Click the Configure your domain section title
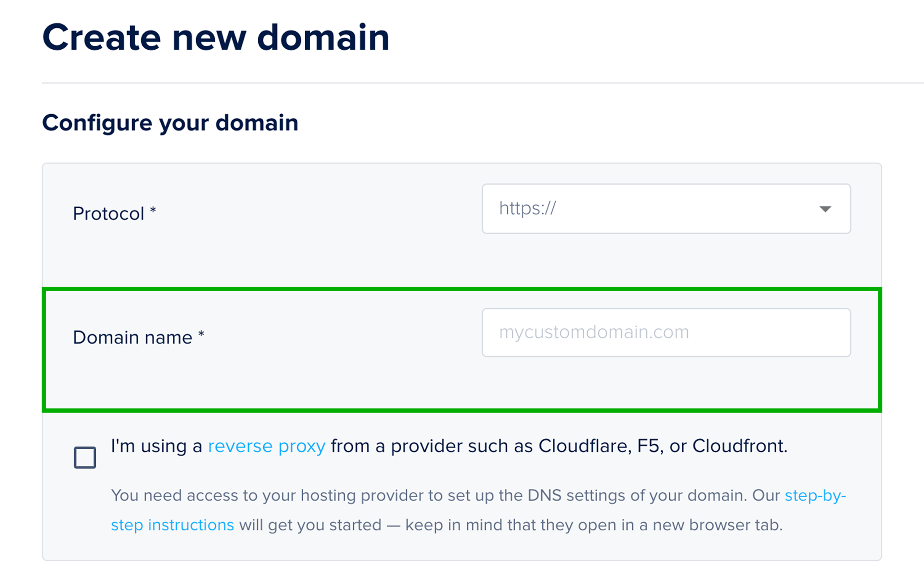 (171, 122)
